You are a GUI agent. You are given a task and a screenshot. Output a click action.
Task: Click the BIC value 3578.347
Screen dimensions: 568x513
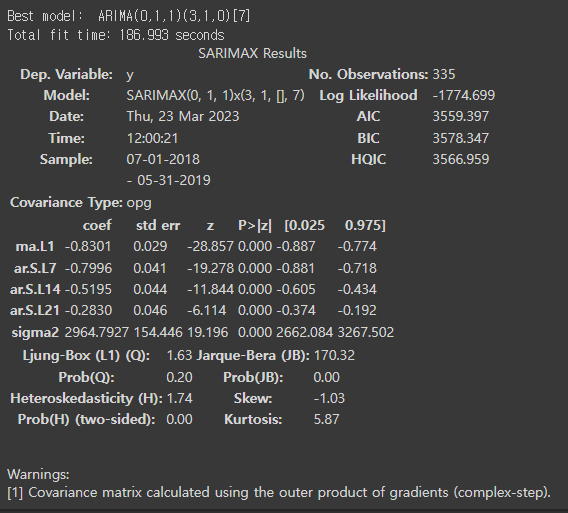(x=461, y=138)
